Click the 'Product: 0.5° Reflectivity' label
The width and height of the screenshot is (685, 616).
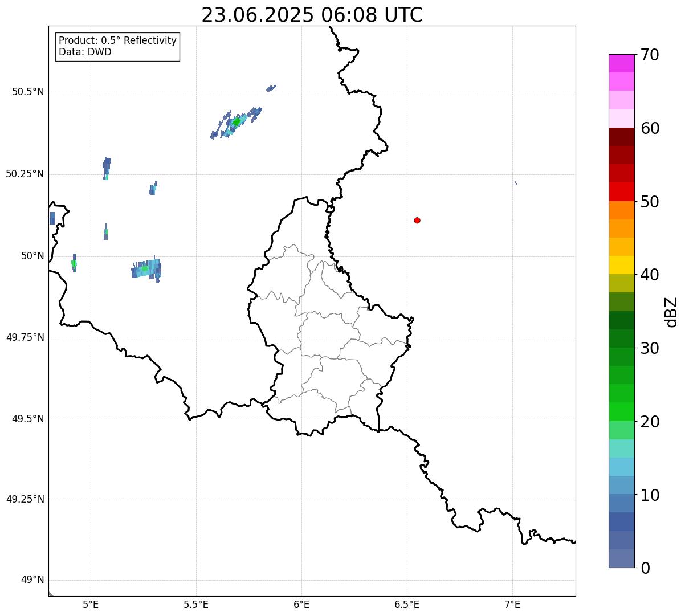(x=118, y=40)
